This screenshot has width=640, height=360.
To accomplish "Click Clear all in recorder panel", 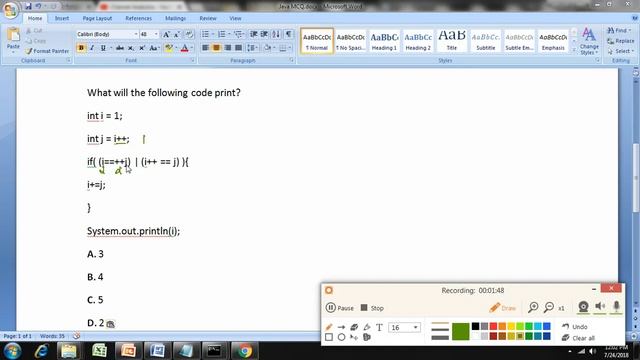I will (578, 338).
